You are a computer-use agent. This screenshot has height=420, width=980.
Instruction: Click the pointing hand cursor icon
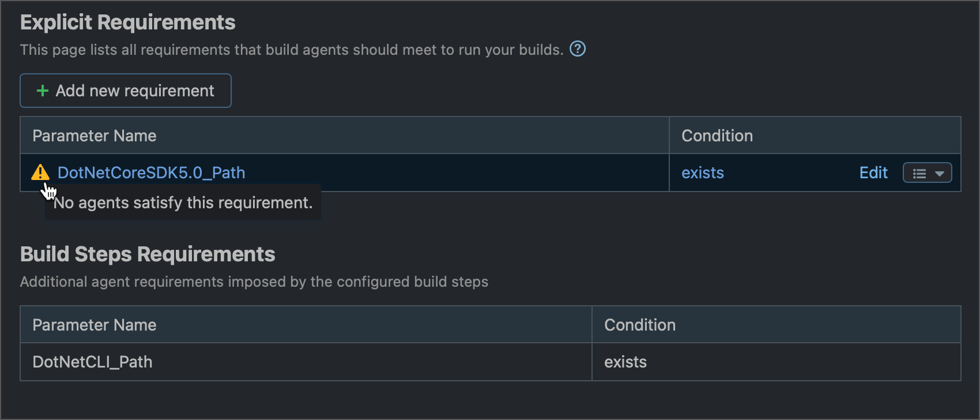[x=48, y=190]
